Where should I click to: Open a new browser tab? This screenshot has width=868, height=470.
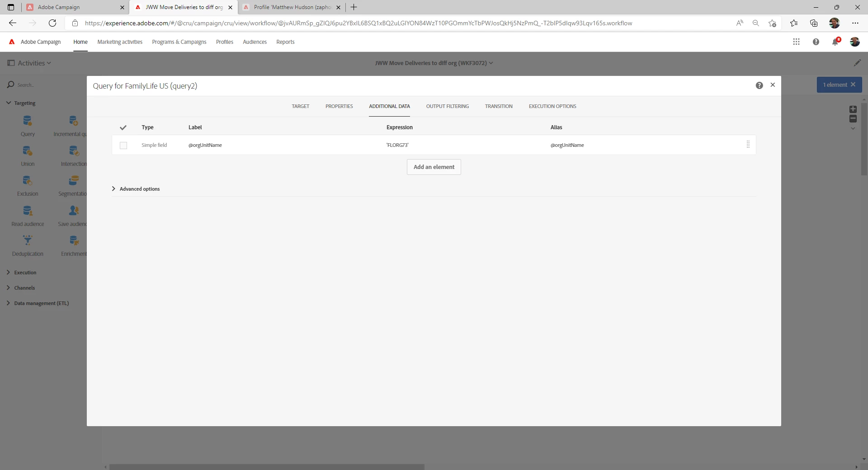[354, 7]
